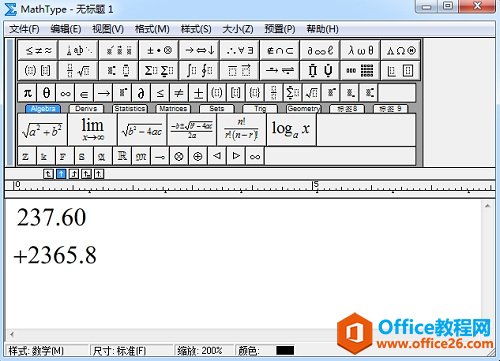Switch to the Sets tab
This screenshot has height=361, width=500.
tap(217, 109)
